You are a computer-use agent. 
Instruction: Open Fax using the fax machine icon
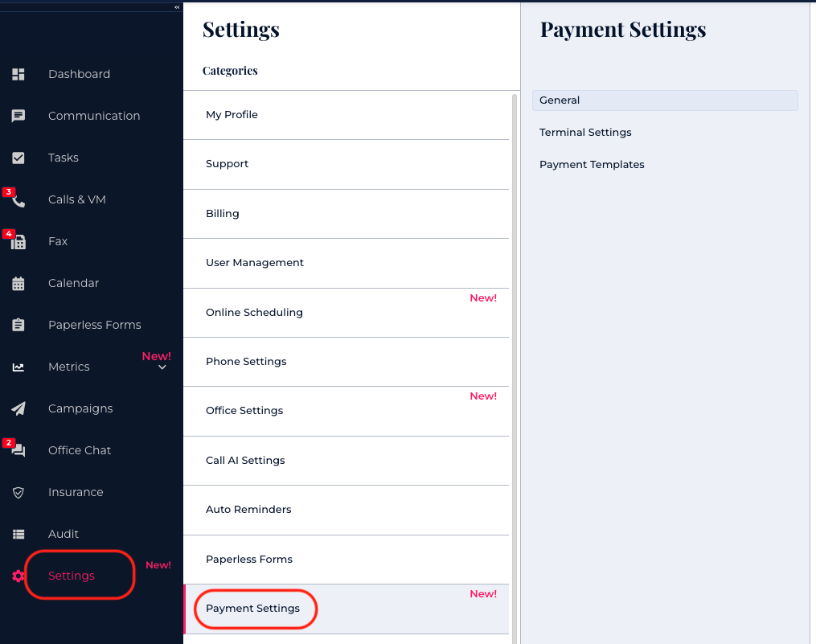coord(18,242)
